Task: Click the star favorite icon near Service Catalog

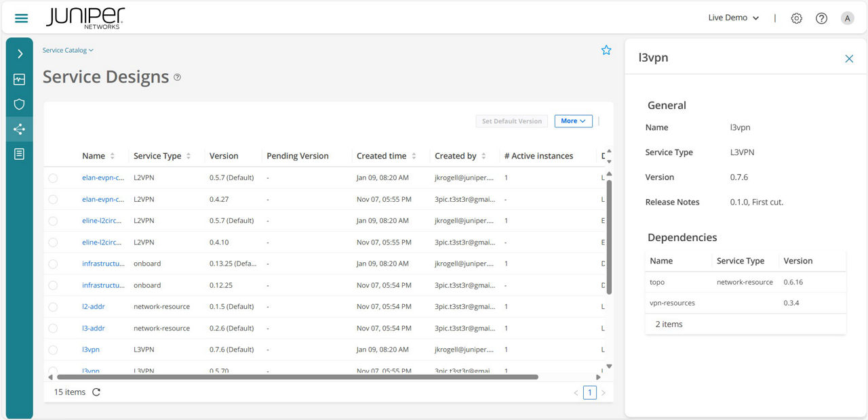Action: (x=606, y=49)
